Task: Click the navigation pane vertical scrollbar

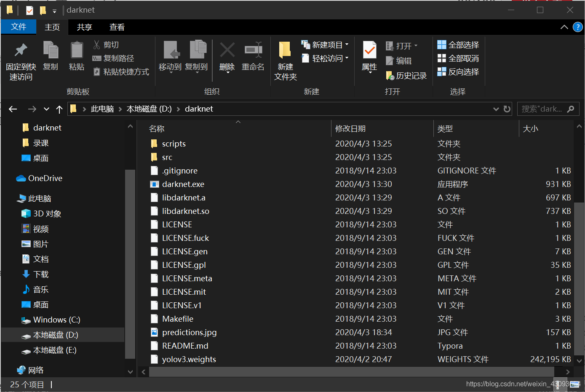Action: point(130,264)
